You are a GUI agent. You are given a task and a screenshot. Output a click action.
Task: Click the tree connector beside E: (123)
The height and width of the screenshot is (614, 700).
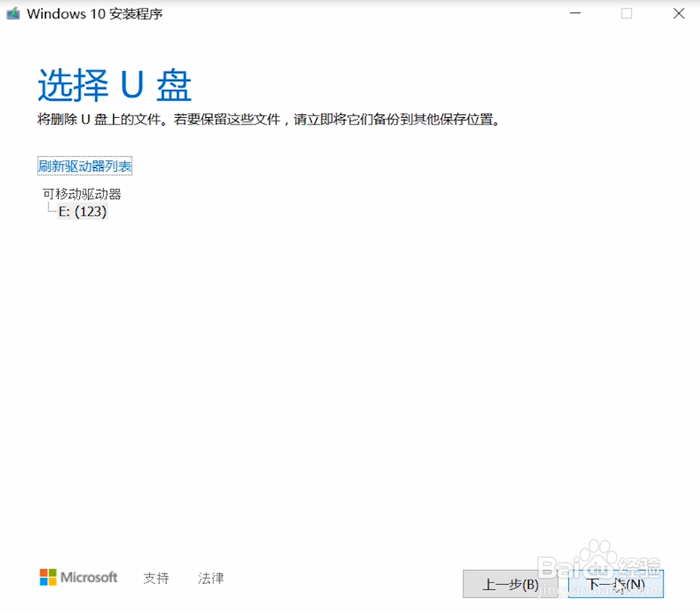[x=50, y=211]
